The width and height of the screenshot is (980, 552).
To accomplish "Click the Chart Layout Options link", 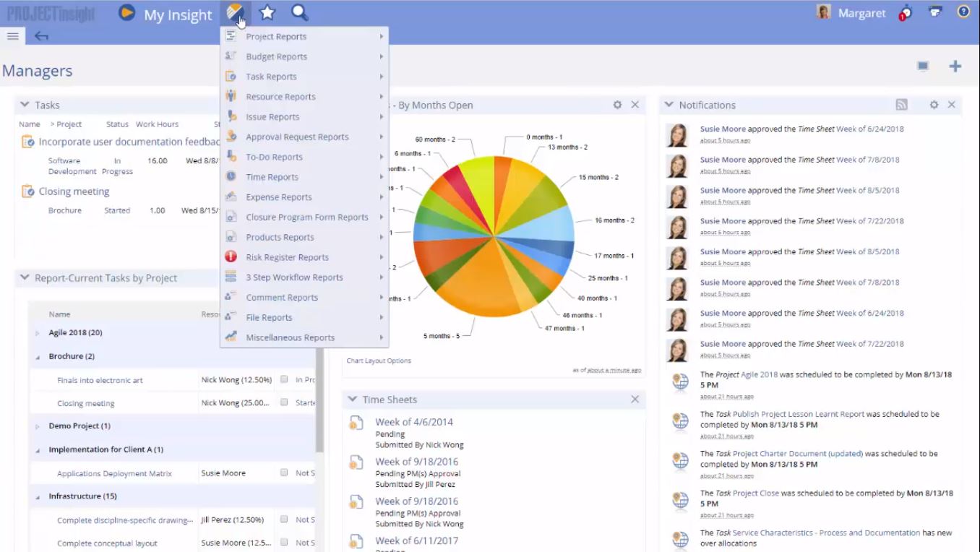I will click(379, 361).
